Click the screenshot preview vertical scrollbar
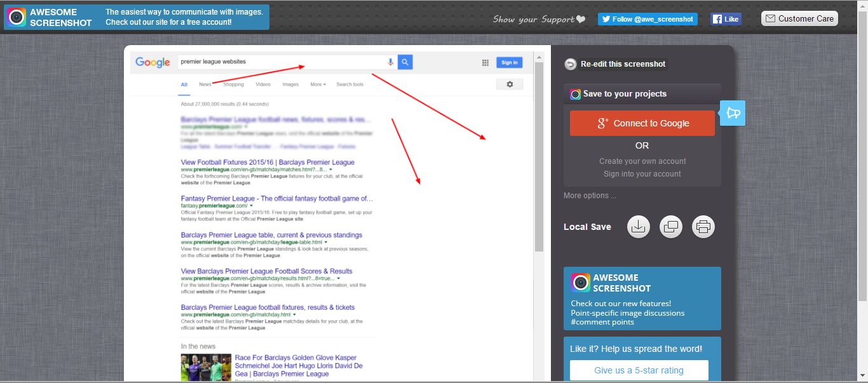This screenshot has width=868, height=383. 539,156
